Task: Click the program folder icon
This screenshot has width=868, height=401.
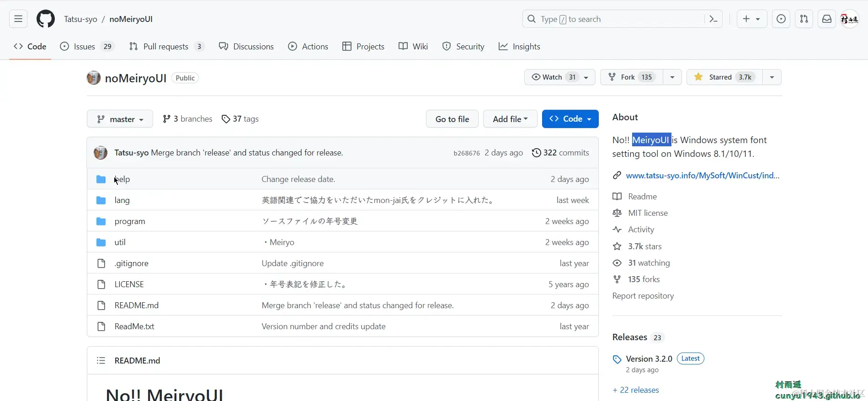Action: tap(101, 221)
